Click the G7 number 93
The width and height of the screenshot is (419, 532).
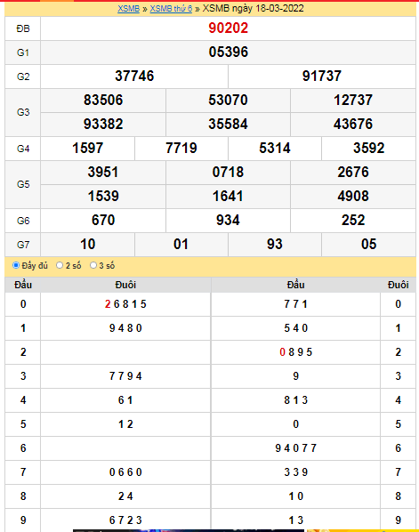pos(275,245)
